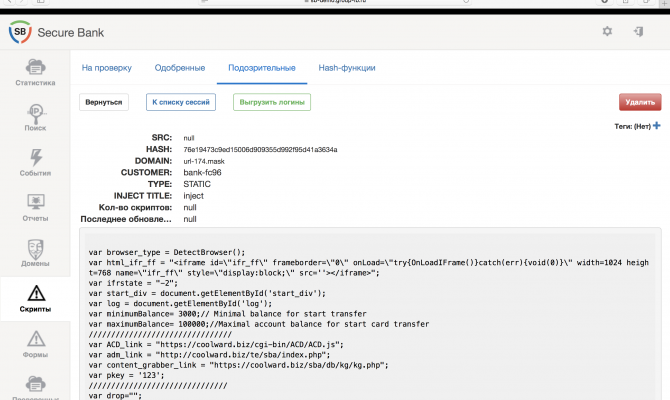Add a tag with the plus icon

657,126
